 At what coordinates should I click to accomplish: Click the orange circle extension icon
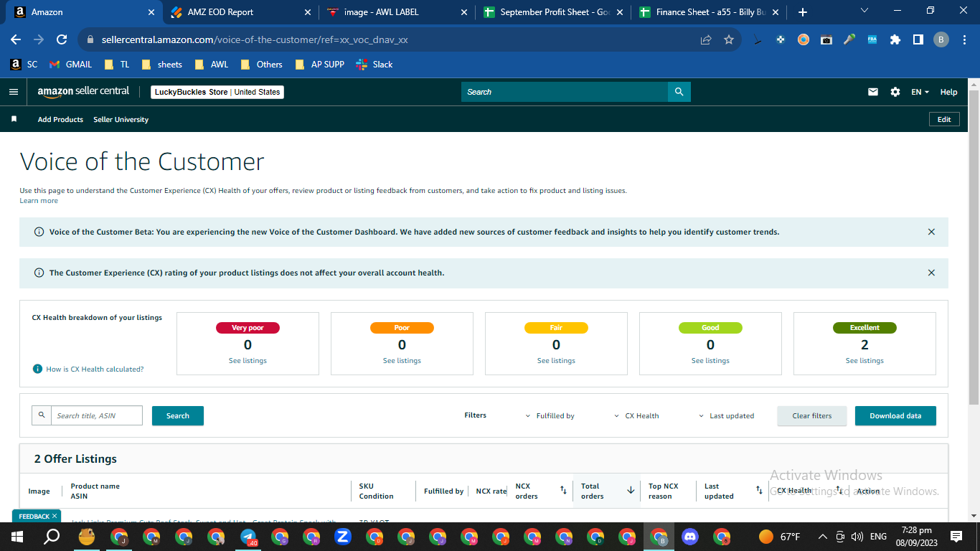click(804, 39)
